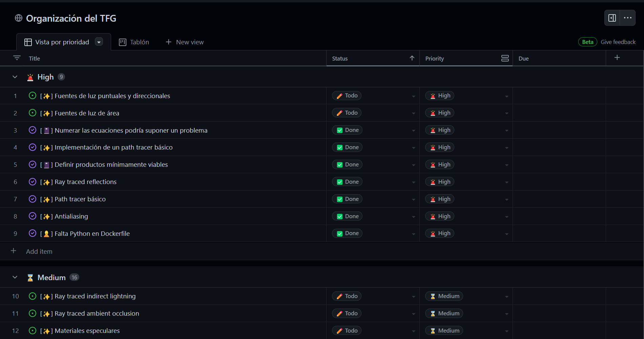Open issue Falta Python en Dockerfile
This screenshot has width=644, height=339.
92,233
